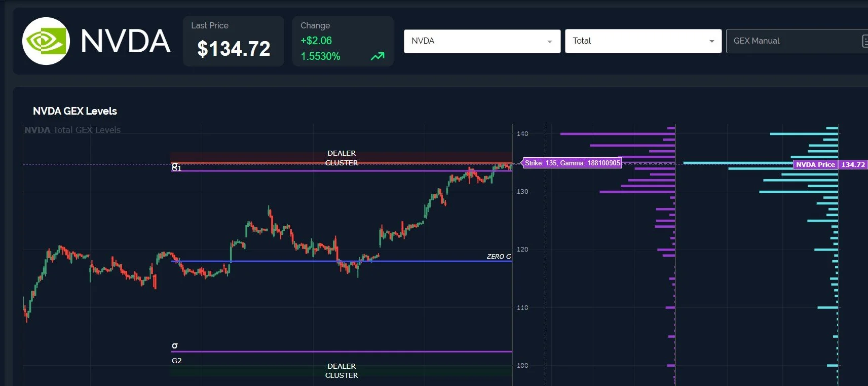This screenshot has width=868, height=386.
Task: Click the 100 price axis label
Action: click(x=522, y=366)
